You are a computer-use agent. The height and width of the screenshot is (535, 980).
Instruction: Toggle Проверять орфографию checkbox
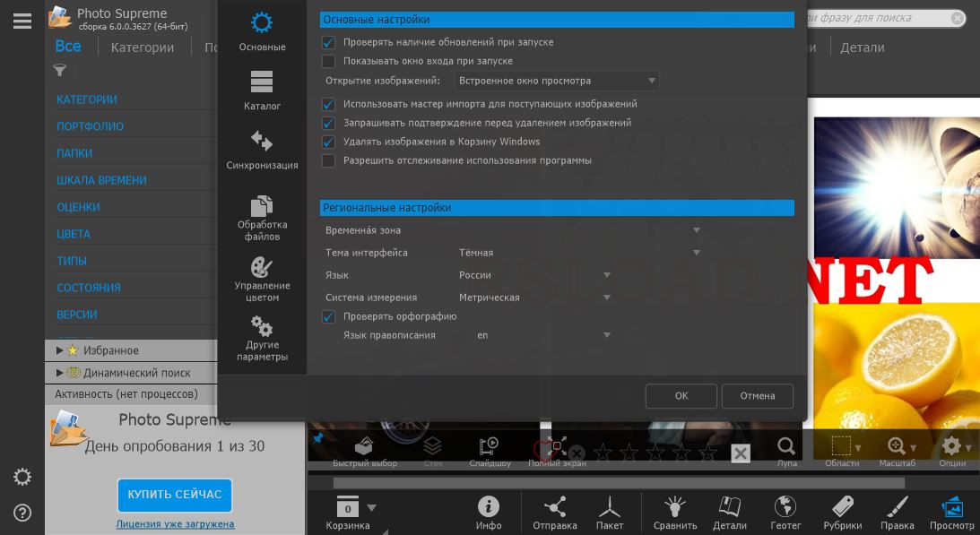(x=328, y=317)
